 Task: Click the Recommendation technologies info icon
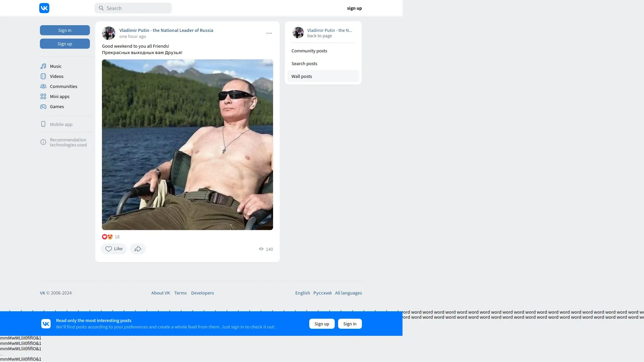click(x=43, y=142)
